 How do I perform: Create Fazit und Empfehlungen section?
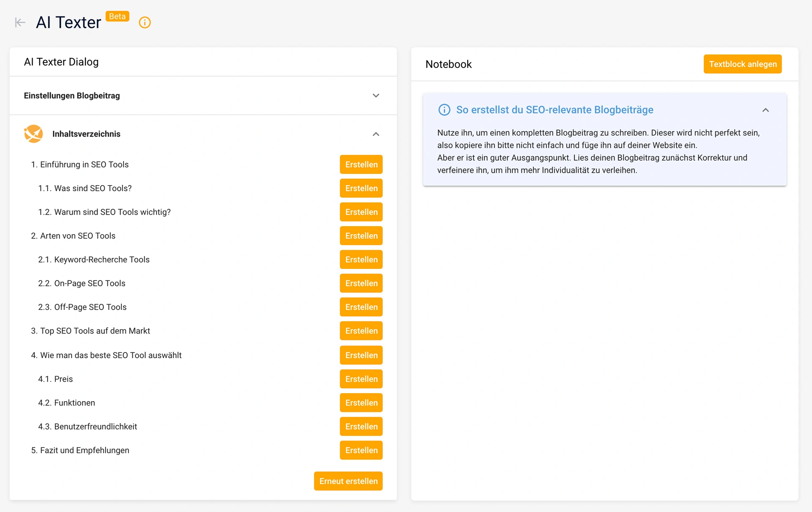click(x=361, y=450)
